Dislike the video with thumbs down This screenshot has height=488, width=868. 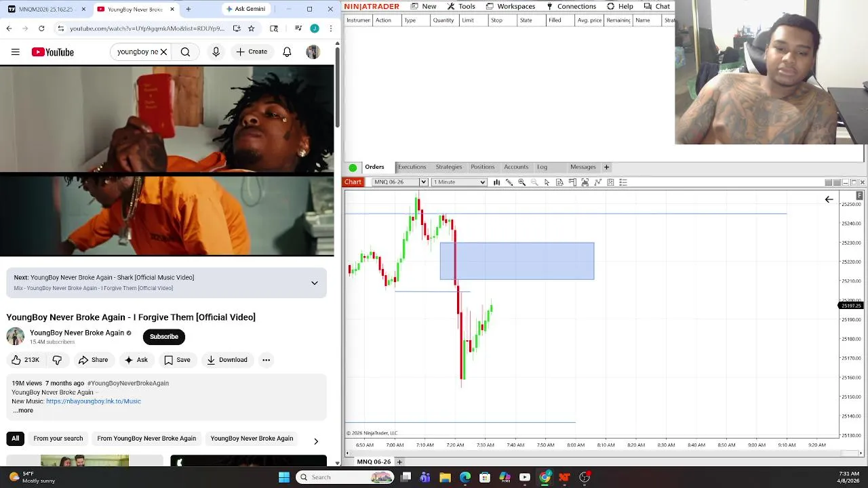point(57,360)
